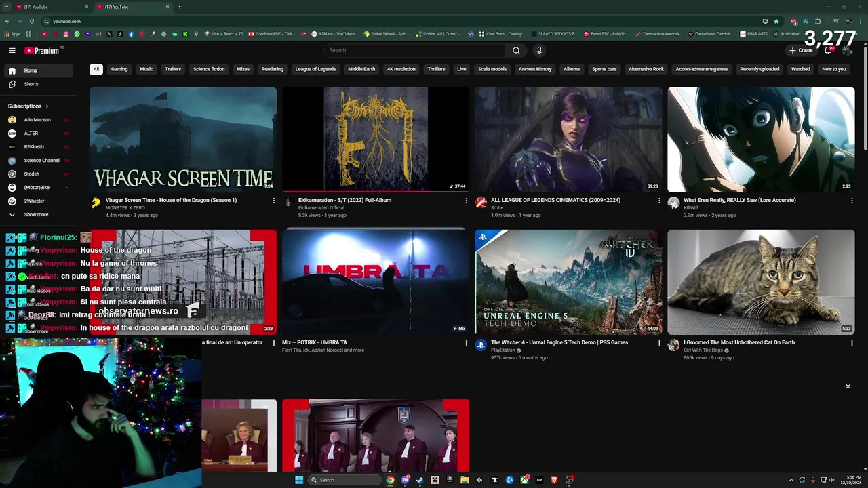Viewport: 868px width, 488px height.
Task: Select the New to you chip
Action: click(x=833, y=69)
